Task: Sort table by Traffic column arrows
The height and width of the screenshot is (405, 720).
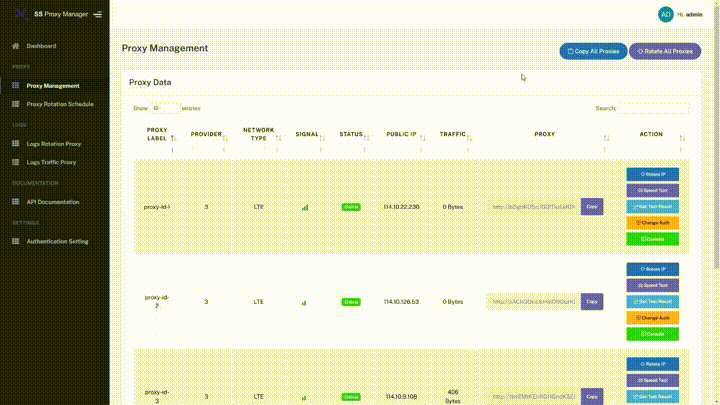Action: pyautogui.click(x=470, y=137)
